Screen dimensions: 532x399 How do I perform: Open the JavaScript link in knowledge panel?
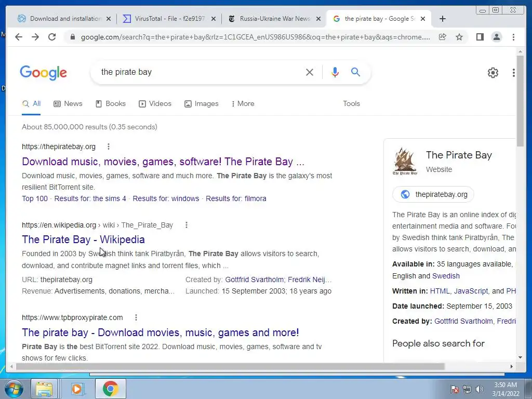coord(471,291)
